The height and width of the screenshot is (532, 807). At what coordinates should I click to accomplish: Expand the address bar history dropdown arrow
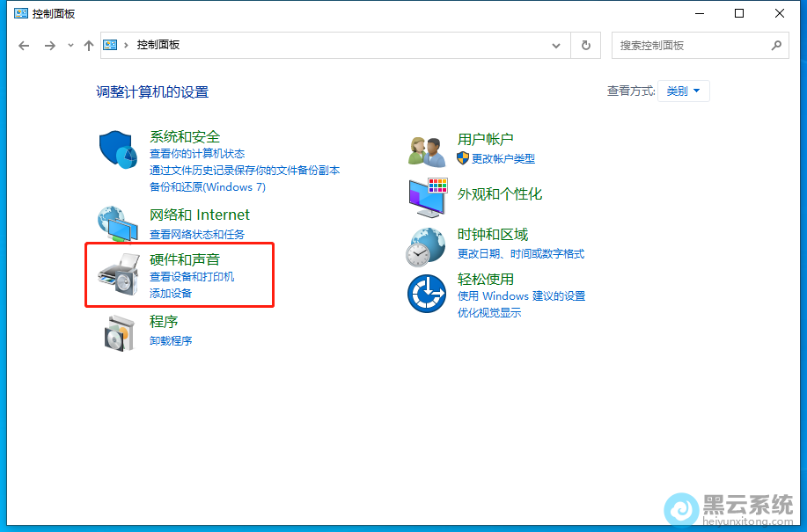[555, 45]
